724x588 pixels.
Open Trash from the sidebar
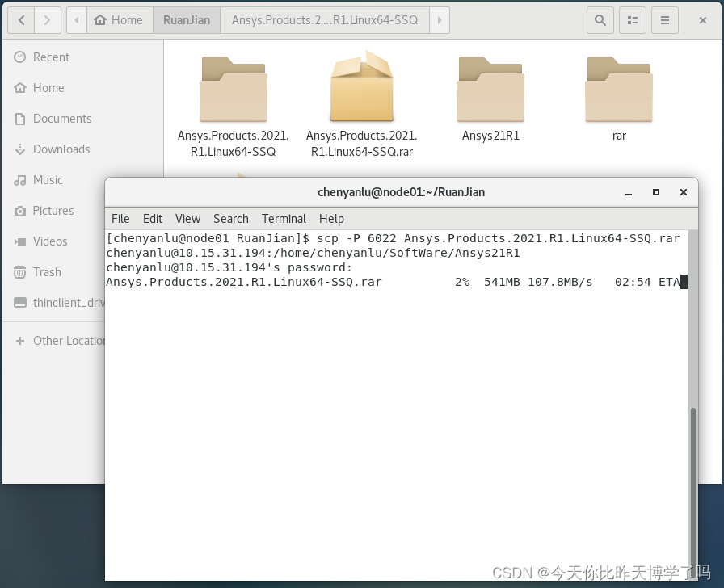47,272
